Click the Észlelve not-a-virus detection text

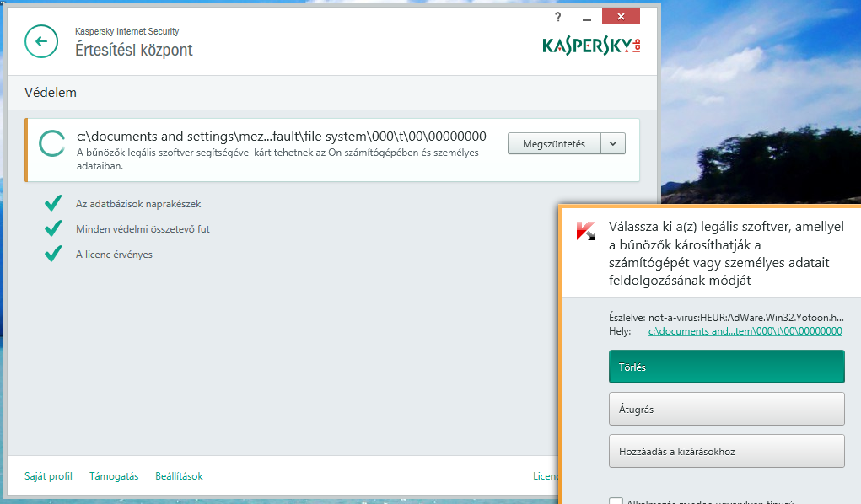pyautogui.click(x=726, y=318)
